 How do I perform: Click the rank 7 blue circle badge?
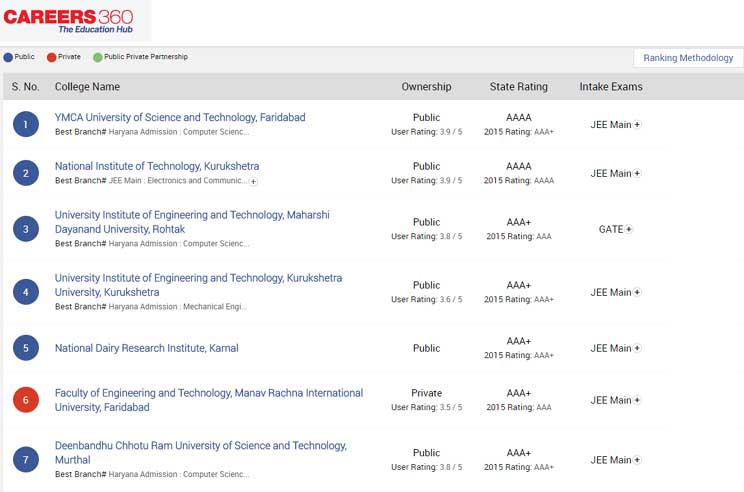coord(26,460)
